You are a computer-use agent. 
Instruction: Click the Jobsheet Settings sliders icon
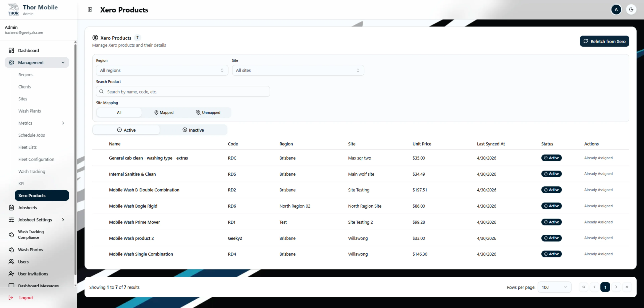click(11, 220)
